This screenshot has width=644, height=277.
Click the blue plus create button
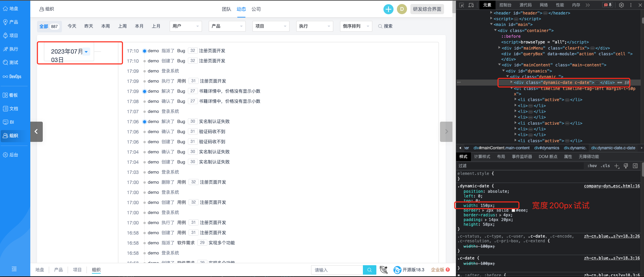pyautogui.click(x=388, y=9)
